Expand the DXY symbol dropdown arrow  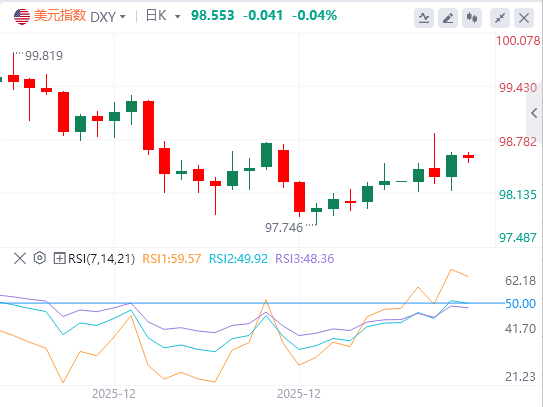pos(123,17)
